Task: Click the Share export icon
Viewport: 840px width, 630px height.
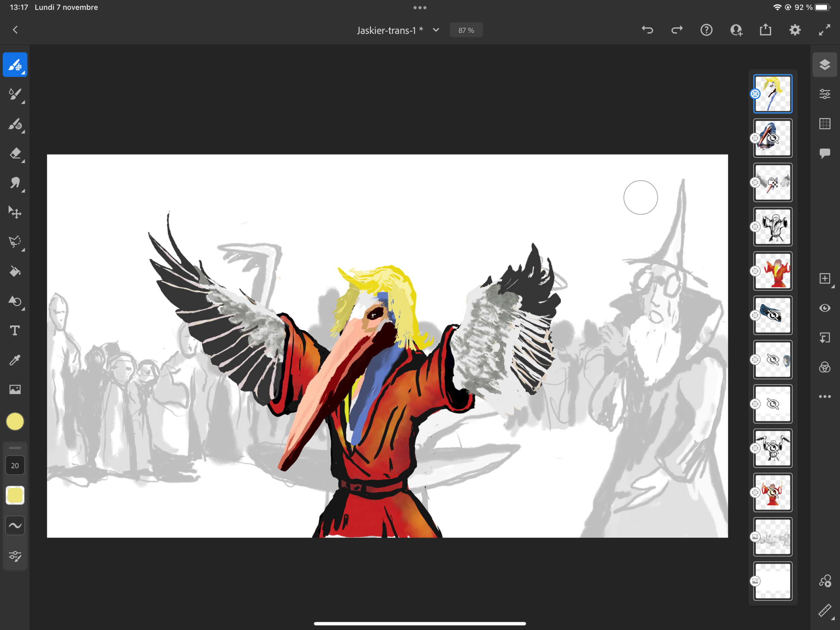Action: (x=765, y=30)
